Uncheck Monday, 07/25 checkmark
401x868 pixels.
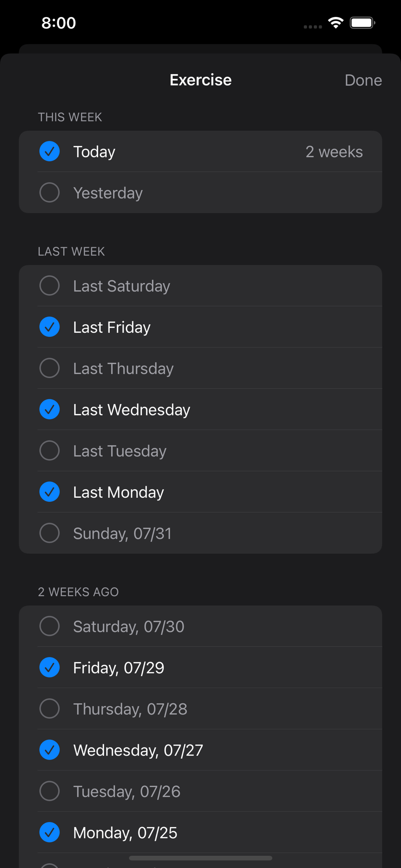(x=49, y=833)
